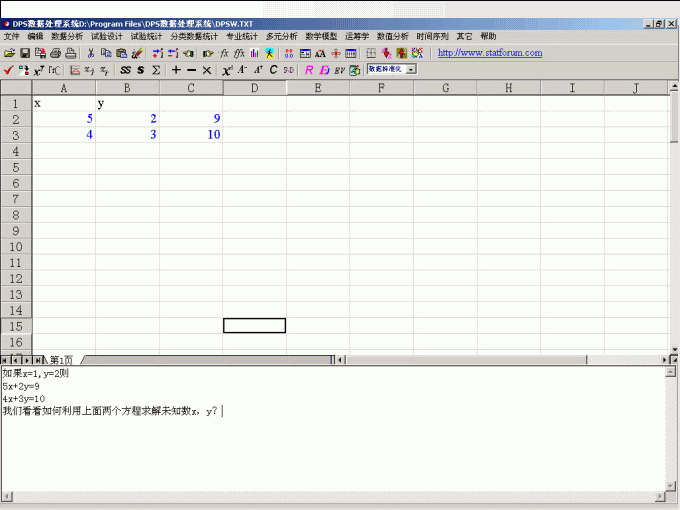Screen dimensions: 680x510
Task: Select the 第1页 sheet tab
Action: pyautogui.click(x=61, y=360)
